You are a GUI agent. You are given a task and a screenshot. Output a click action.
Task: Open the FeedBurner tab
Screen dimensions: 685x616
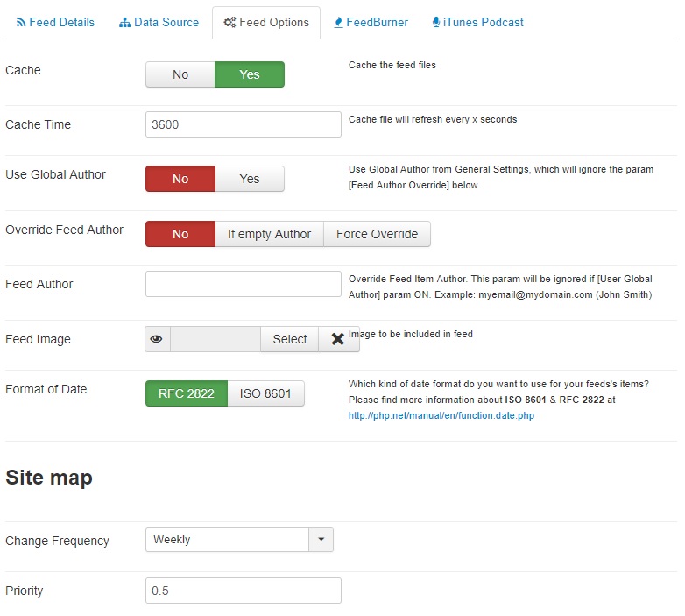(x=371, y=22)
